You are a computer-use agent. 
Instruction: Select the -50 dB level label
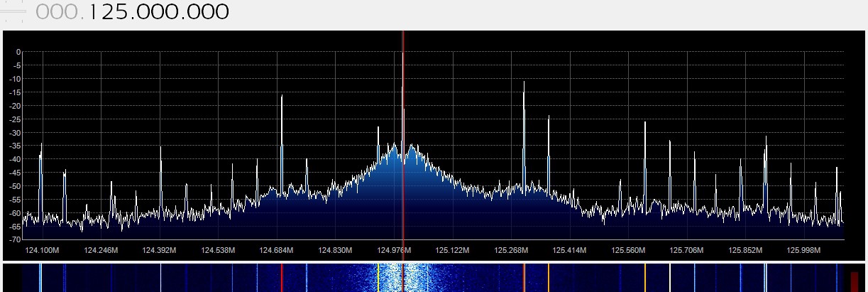pyautogui.click(x=15, y=186)
